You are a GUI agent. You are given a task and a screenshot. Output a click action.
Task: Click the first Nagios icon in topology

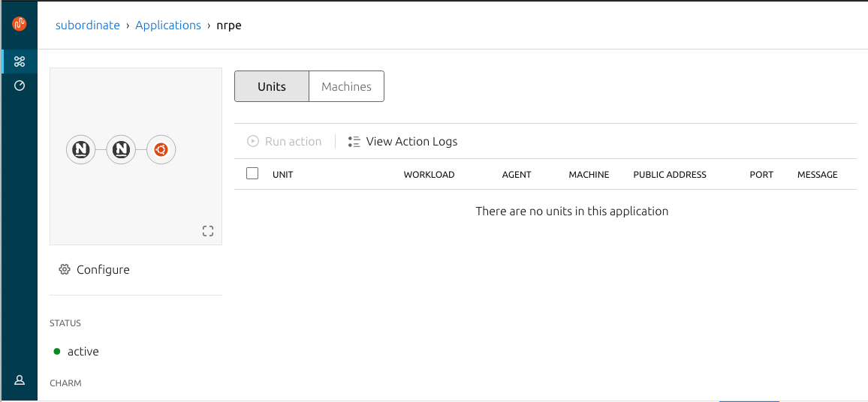[81, 149]
